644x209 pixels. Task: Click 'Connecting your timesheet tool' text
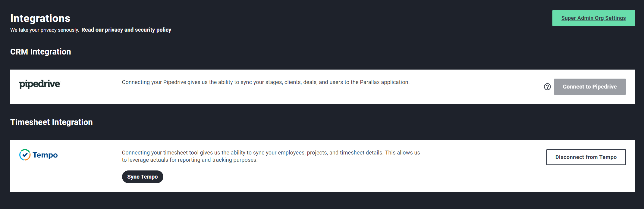pyautogui.click(x=160, y=153)
